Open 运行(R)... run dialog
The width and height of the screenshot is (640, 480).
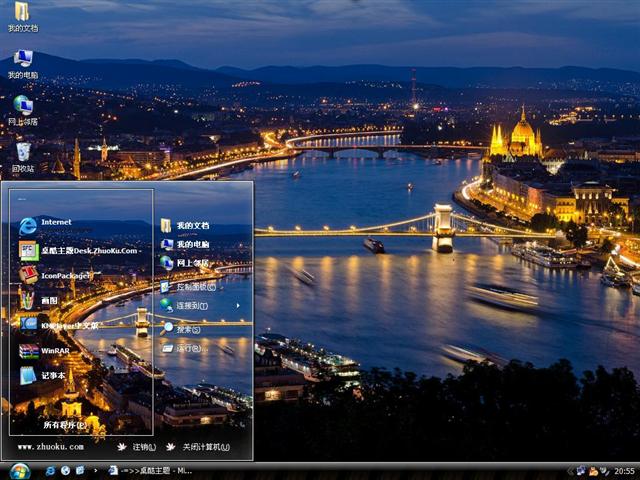tap(184, 348)
